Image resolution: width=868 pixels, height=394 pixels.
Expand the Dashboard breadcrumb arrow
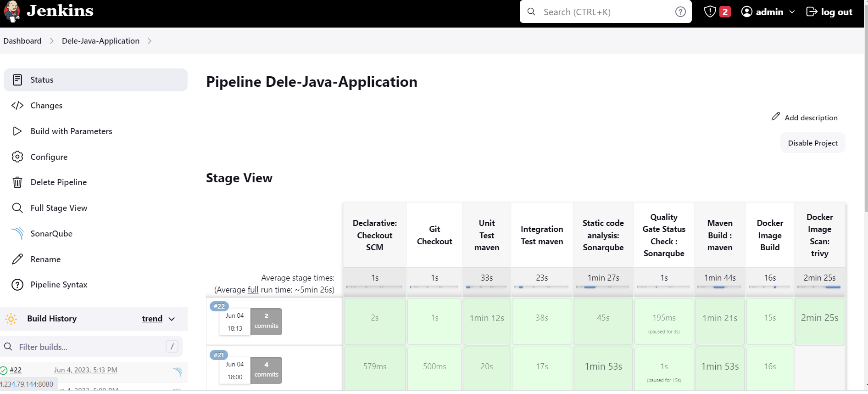[x=51, y=41]
